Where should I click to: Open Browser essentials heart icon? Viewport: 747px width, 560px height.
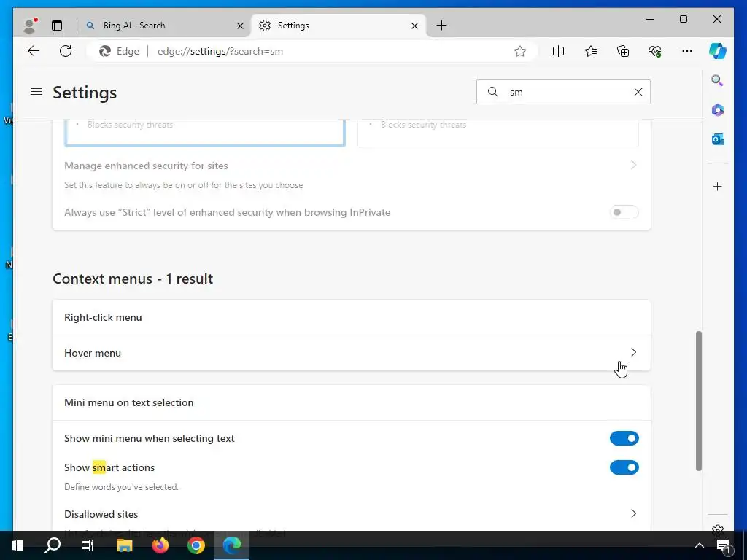click(x=655, y=51)
